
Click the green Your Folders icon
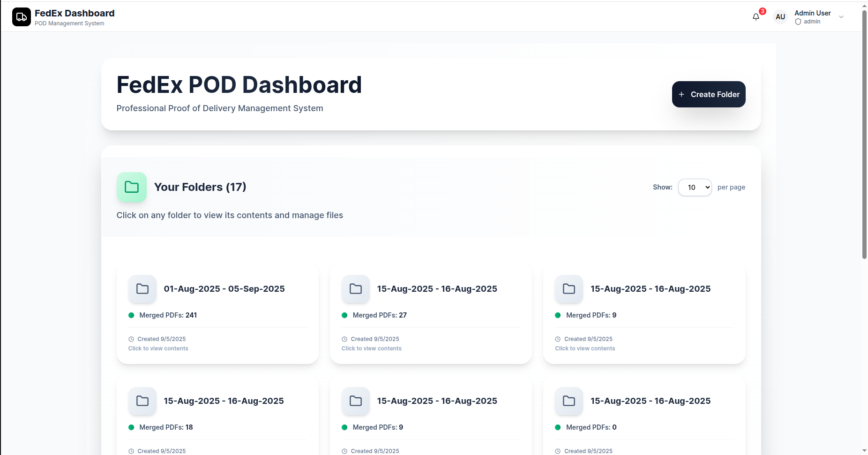132,187
